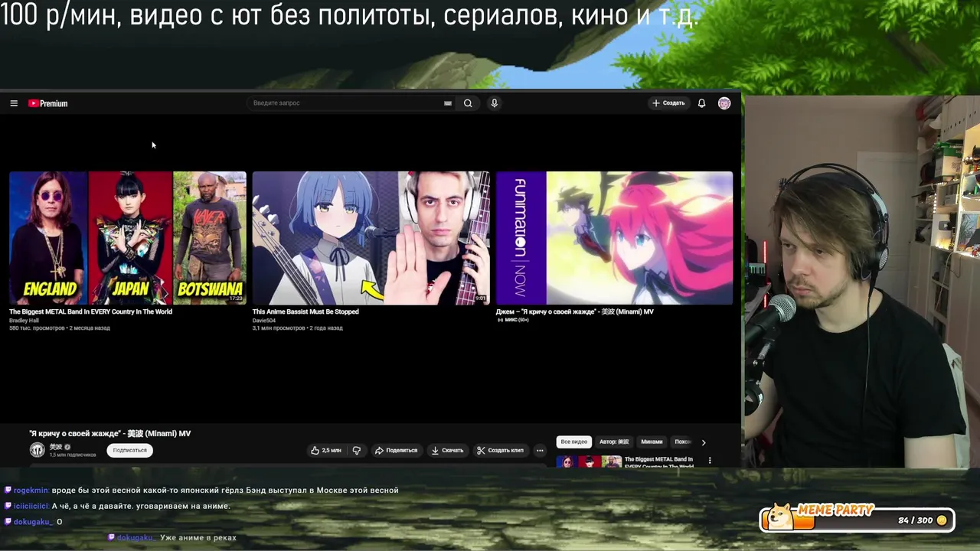Screen dimensions: 980x551
Task: Open the Bradley Hall channel name
Action: tap(24, 320)
